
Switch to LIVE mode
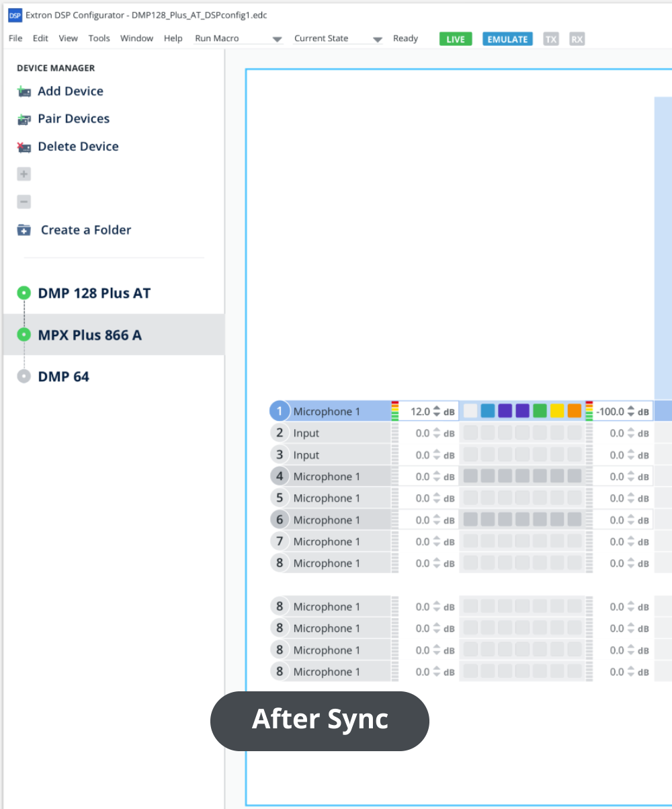coord(456,38)
